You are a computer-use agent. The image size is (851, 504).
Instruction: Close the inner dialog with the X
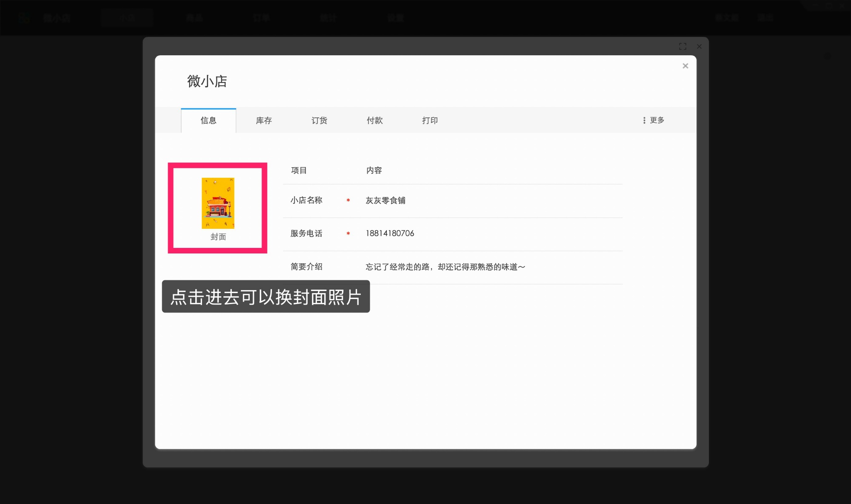click(685, 66)
